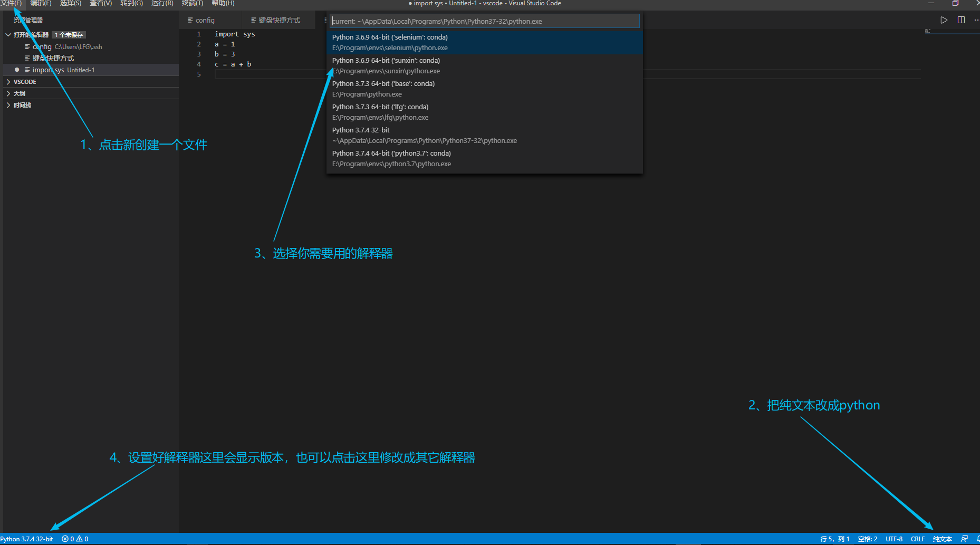Click the 纯文本 language mode indicator
The width and height of the screenshot is (980, 545).
coord(942,539)
